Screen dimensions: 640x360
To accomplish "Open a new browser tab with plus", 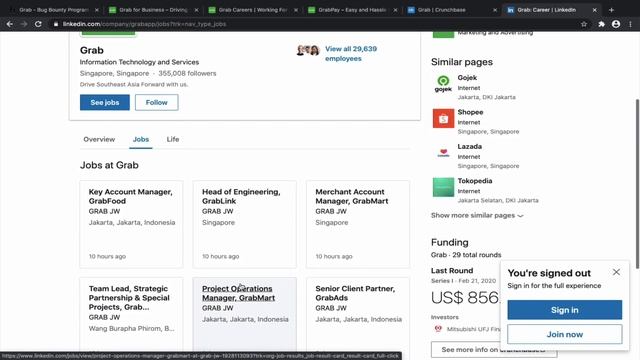I will point(611,10).
